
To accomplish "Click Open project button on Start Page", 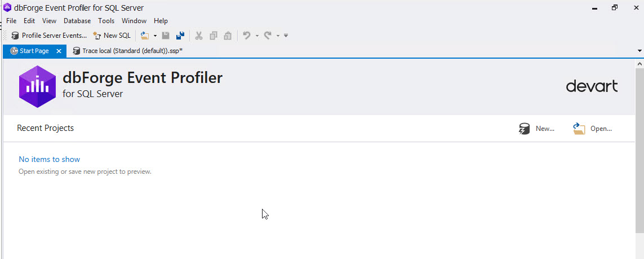I will tap(593, 129).
